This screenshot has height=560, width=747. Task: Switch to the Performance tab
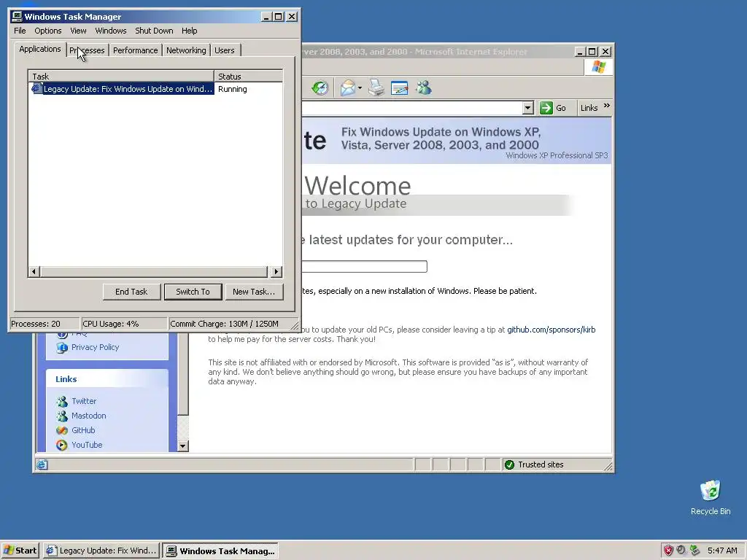[135, 50]
